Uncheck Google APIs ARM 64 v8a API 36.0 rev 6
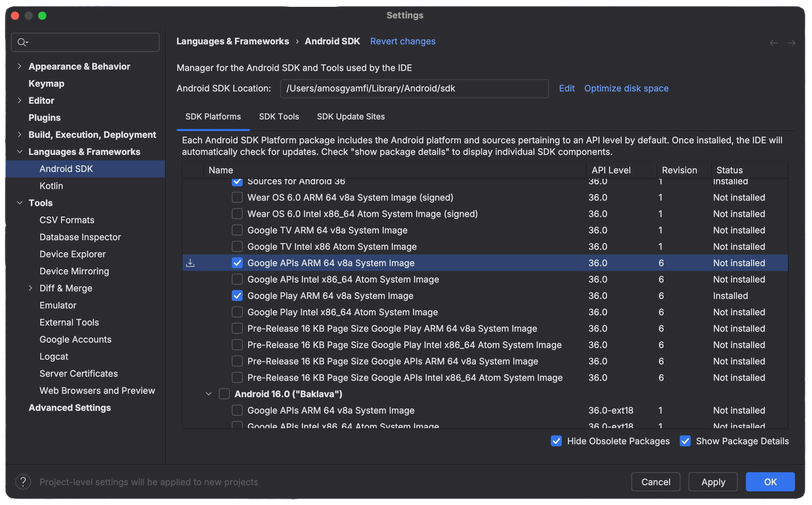 coord(237,263)
